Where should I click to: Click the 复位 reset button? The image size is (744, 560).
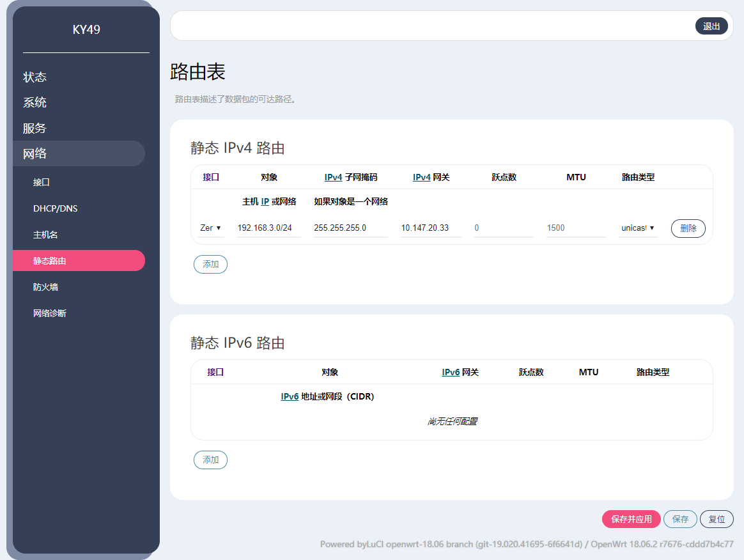coord(717,519)
